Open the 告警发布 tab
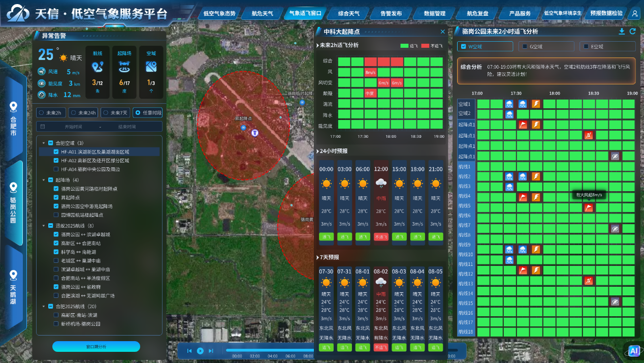The height and width of the screenshot is (363, 644). [x=391, y=14]
